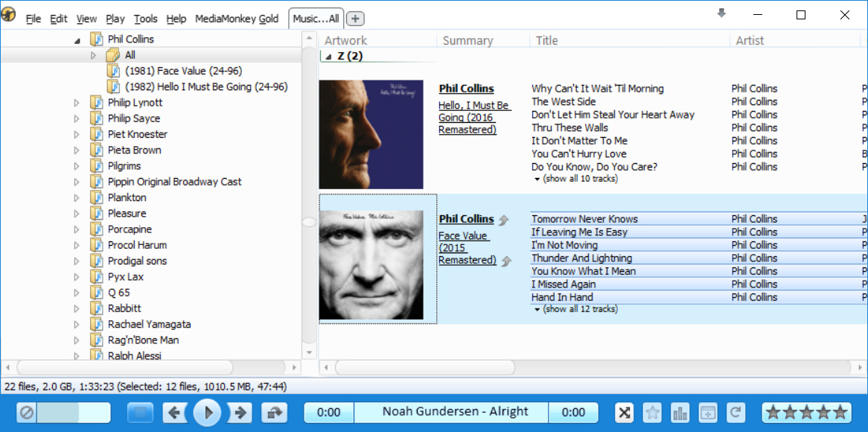Click the Plankton folder icon
The image size is (868, 432).
(97, 197)
